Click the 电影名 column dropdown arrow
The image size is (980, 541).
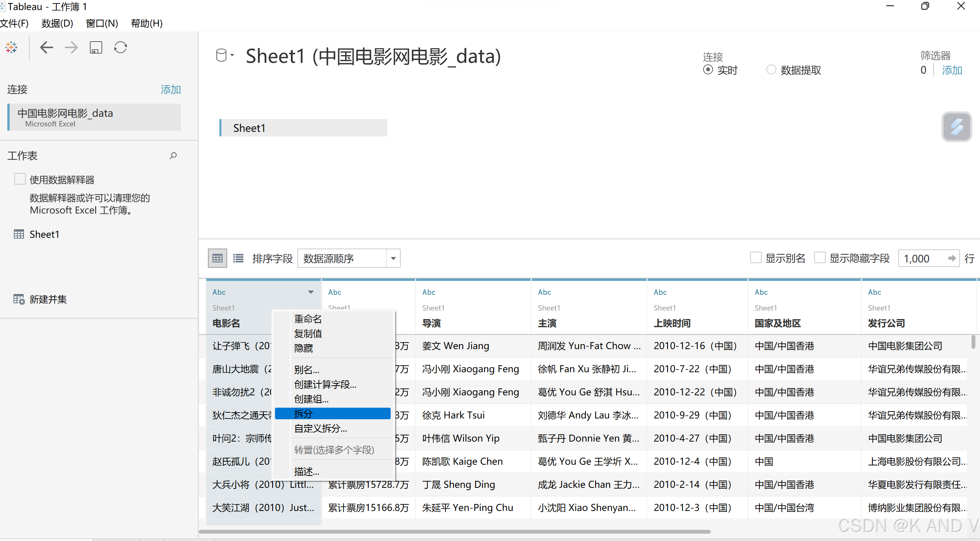coord(310,292)
